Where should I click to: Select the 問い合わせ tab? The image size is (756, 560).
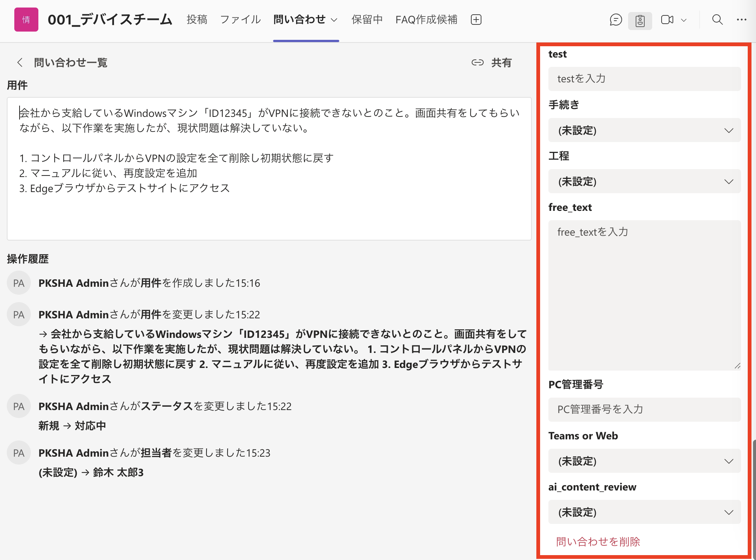(299, 20)
